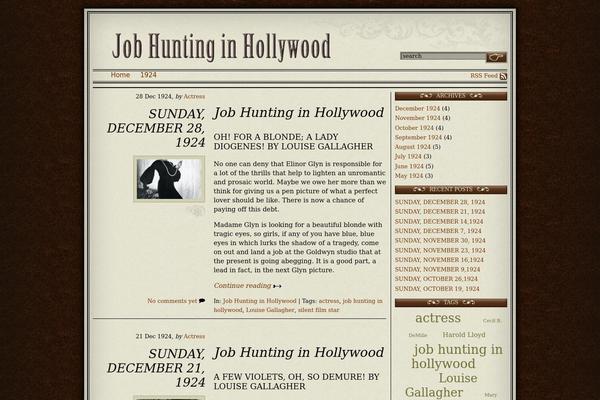Open recent post SUNDAY, NOVEMBER 23, 1924
Screen dimensions: 600x400
[440, 250]
